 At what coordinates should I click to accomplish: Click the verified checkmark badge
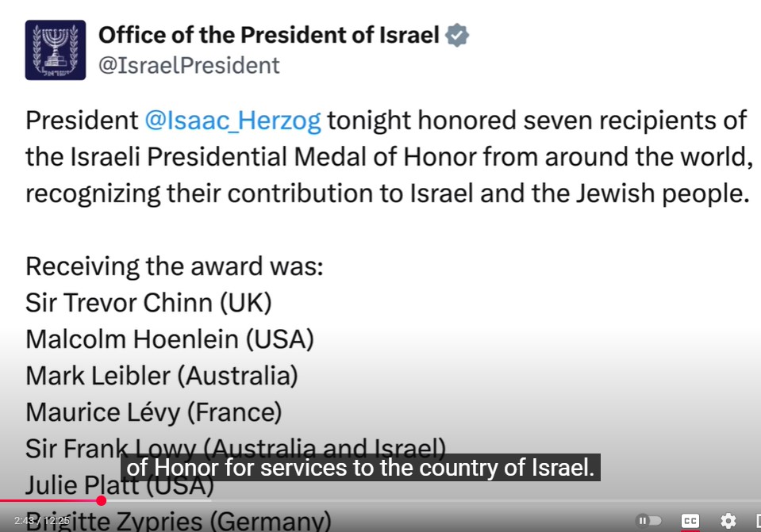pos(457,36)
